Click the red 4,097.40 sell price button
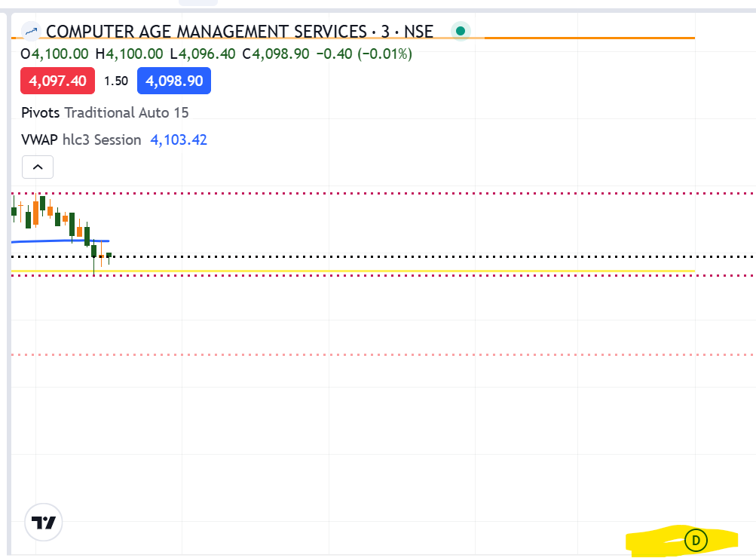This screenshot has width=756, height=558. [x=57, y=81]
